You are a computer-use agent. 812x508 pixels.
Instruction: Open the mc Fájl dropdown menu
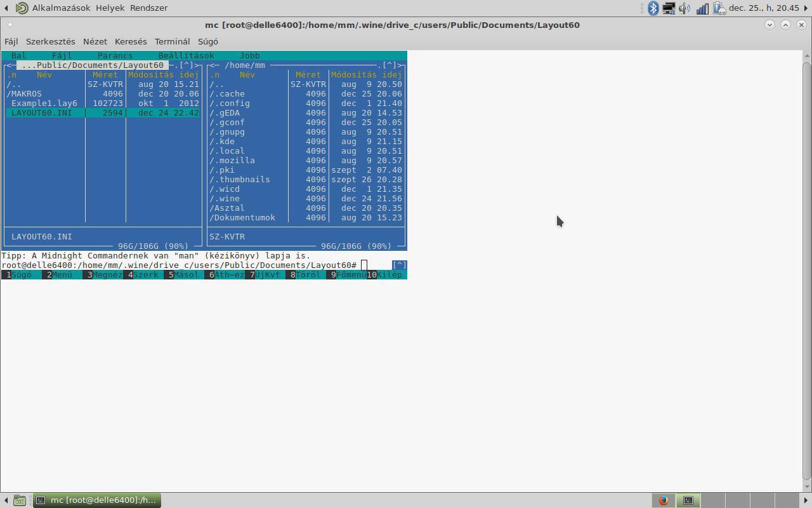(x=62, y=55)
